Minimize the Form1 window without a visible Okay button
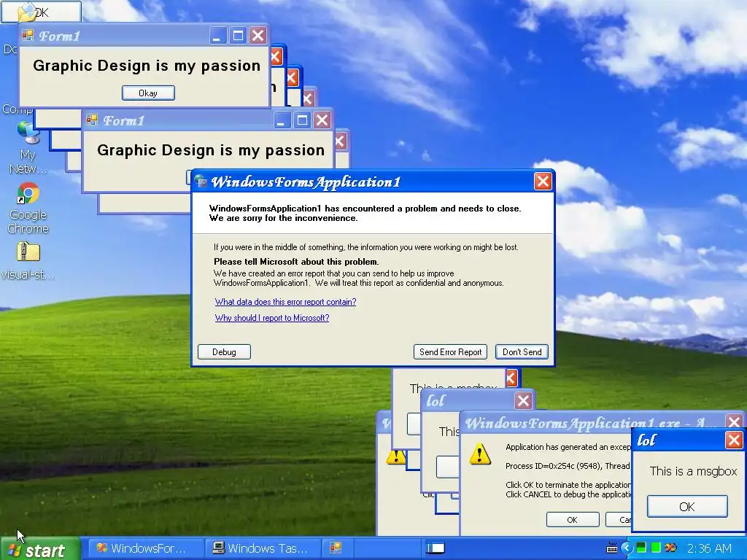 (282, 120)
